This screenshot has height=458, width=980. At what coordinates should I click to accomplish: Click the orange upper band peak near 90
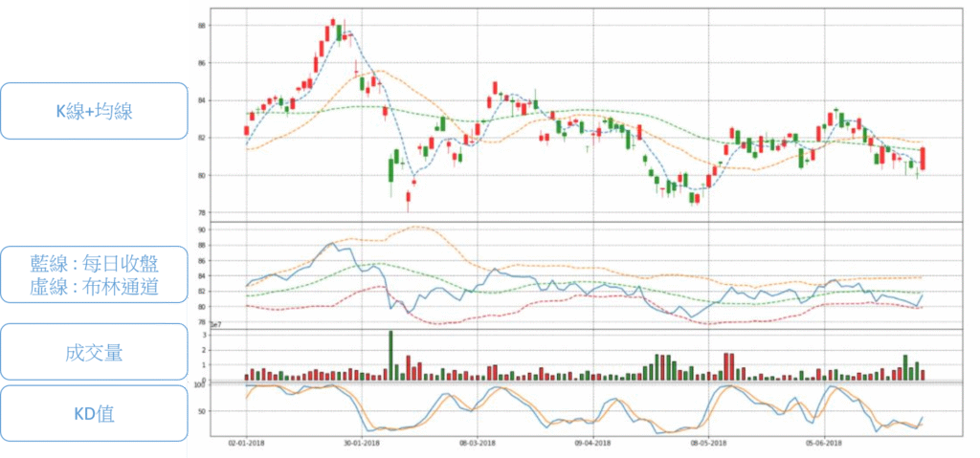tap(419, 228)
